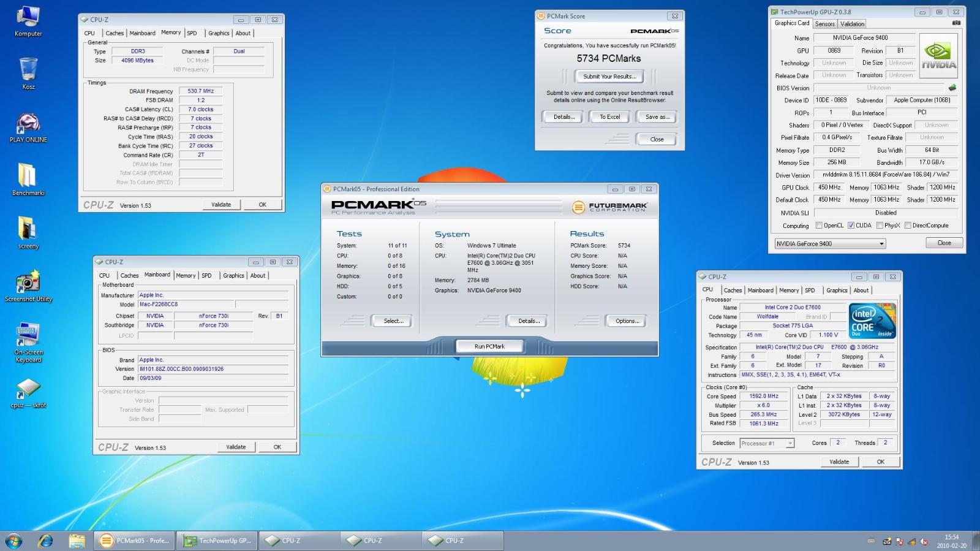980x551 pixels.
Task: Open Internet Explorer from taskbar
Action: 45,541
